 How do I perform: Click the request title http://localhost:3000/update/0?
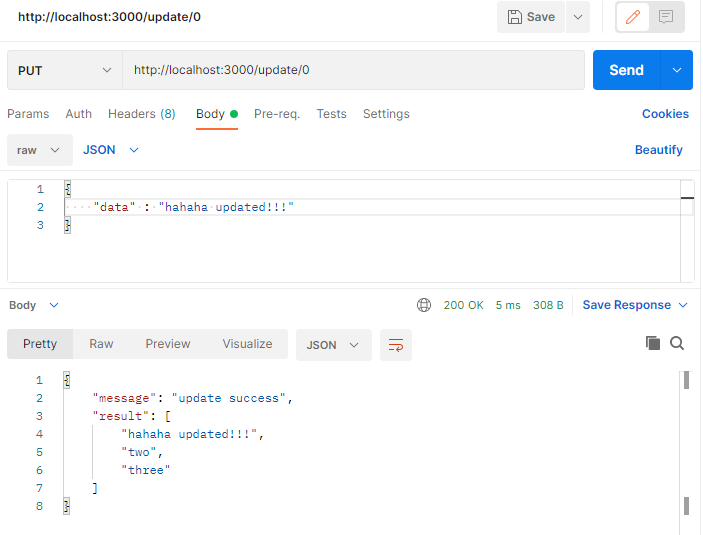point(109,17)
